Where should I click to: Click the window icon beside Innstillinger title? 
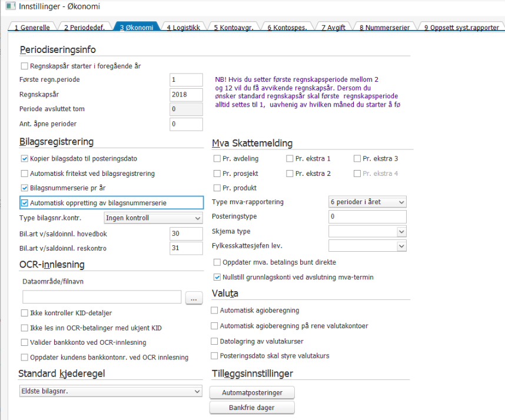11,6
